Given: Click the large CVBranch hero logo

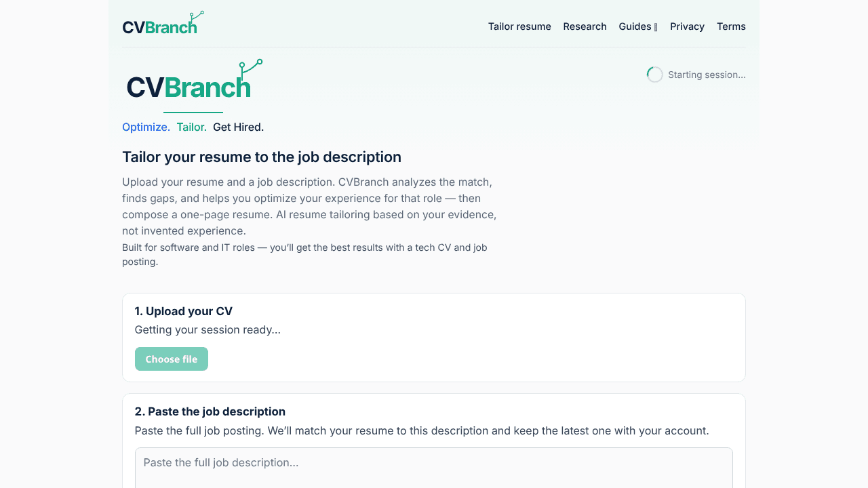Looking at the screenshot, I should (193, 81).
